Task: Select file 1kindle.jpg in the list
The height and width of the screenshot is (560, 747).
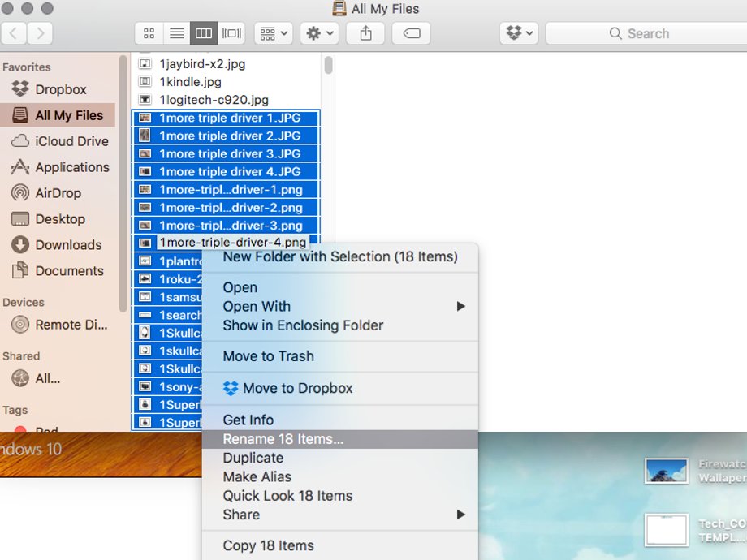Action: click(190, 82)
